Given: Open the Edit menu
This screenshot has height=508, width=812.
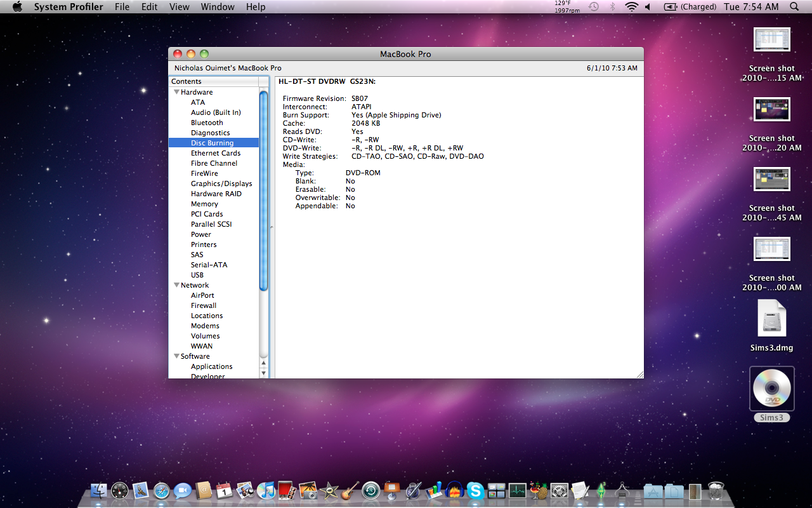Looking at the screenshot, I should tap(150, 7).
